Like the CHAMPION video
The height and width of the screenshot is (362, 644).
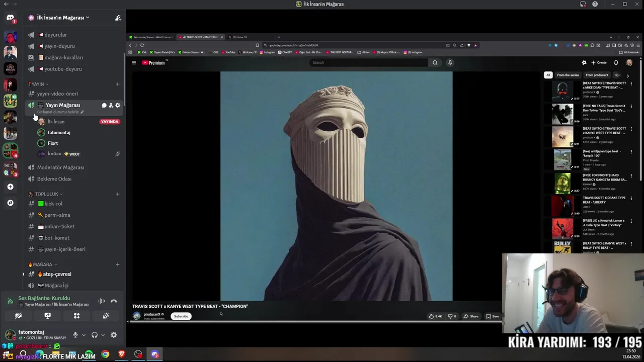pyautogui.click(x=435, y=316)
